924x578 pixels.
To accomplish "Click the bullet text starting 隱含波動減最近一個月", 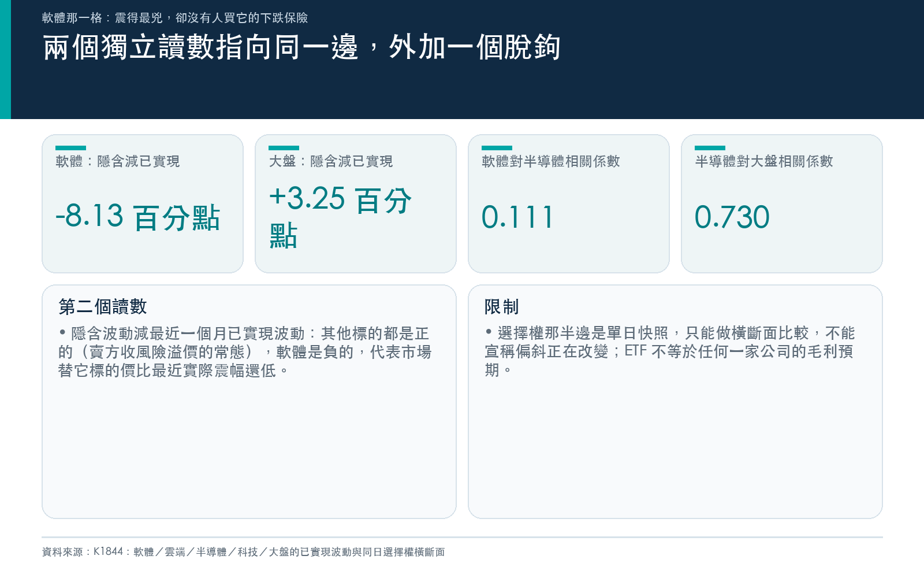I will coord(245,352).
